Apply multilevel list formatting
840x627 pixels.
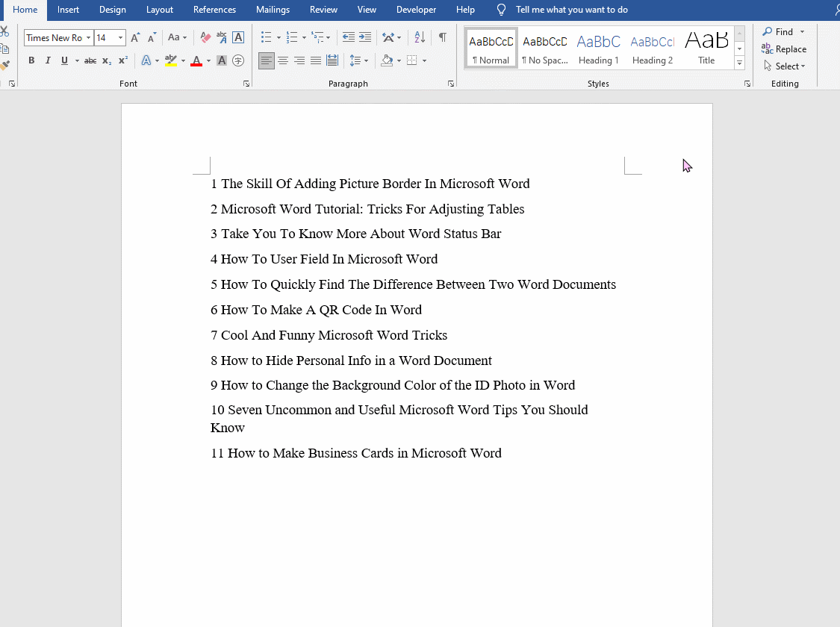[318, 37]
